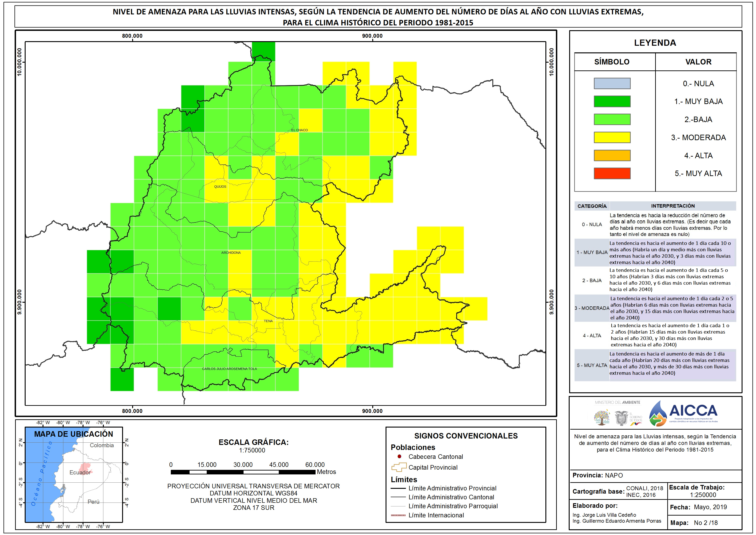Click the INTERPRETACIÓN table header
The width and height of the screenshot is (756, 535).
pyautogui.click(x=673, y=206)
